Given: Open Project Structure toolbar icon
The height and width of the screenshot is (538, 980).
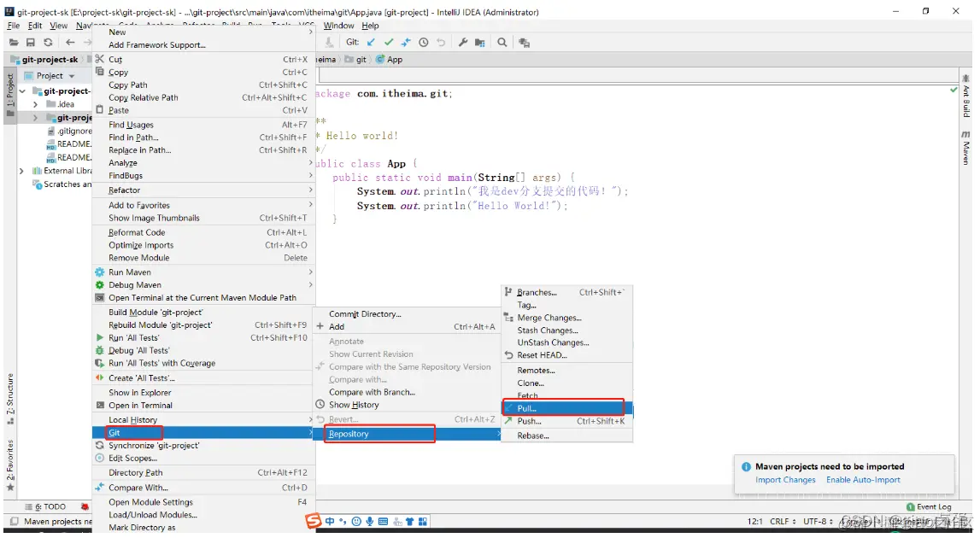Looking at the screenshot, I should pyautogui.click(x=479, y=43).
